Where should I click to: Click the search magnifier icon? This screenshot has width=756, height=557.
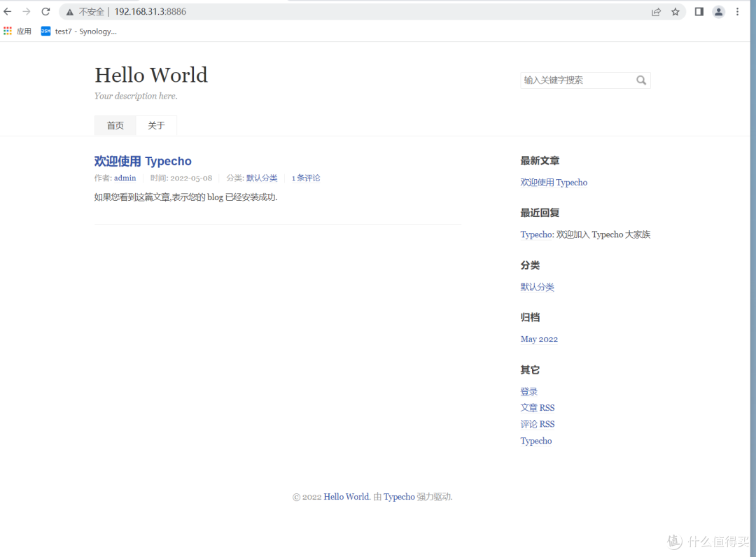[x=641, y=80]
